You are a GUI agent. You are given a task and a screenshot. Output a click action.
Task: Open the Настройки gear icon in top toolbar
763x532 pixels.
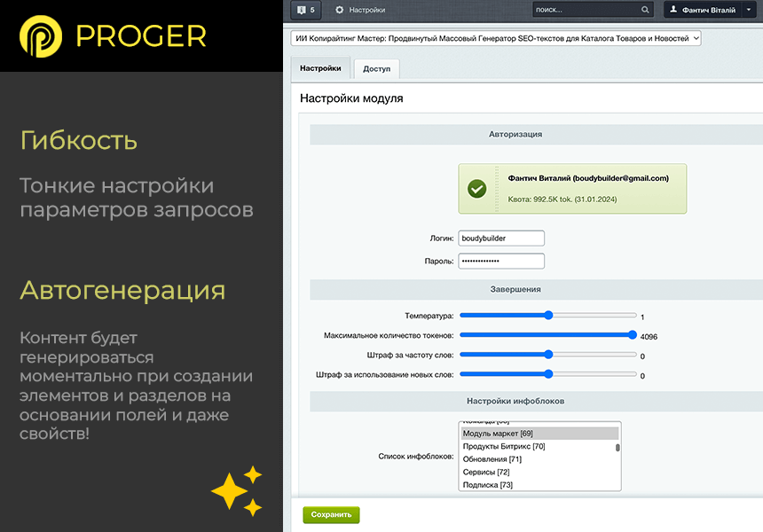click(x=342, y=10)
